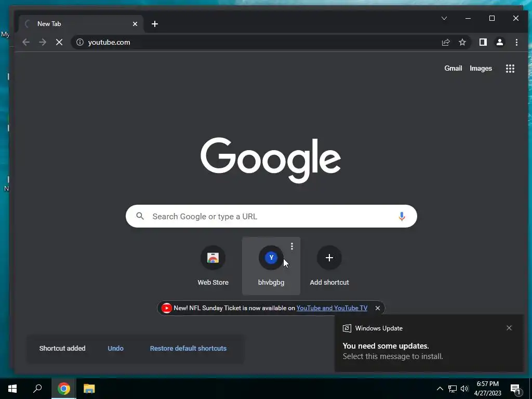The width and height of the screenshot is (532, 399).
Task: Click Chrome icon in taskbar
Action: click(x=64, y=389)
